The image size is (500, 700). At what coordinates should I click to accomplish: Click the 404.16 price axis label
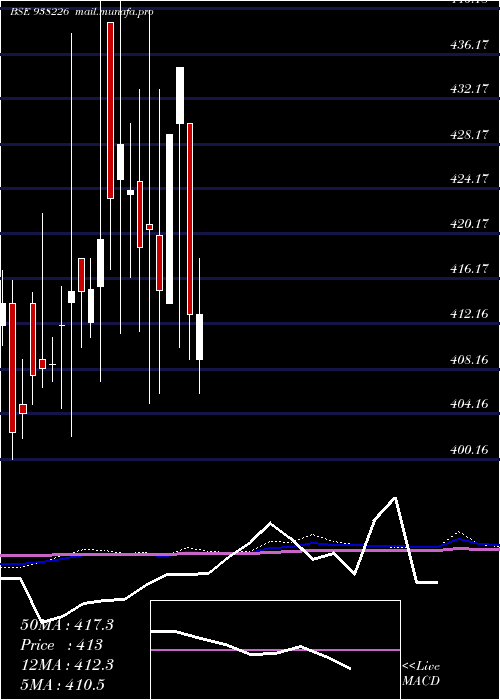click(467, 404)
